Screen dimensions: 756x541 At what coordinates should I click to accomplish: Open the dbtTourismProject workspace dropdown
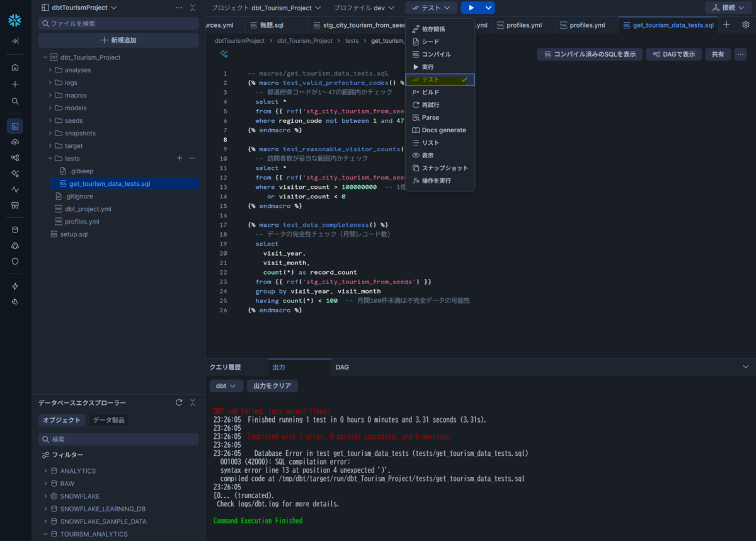click(x=78, y=8)
